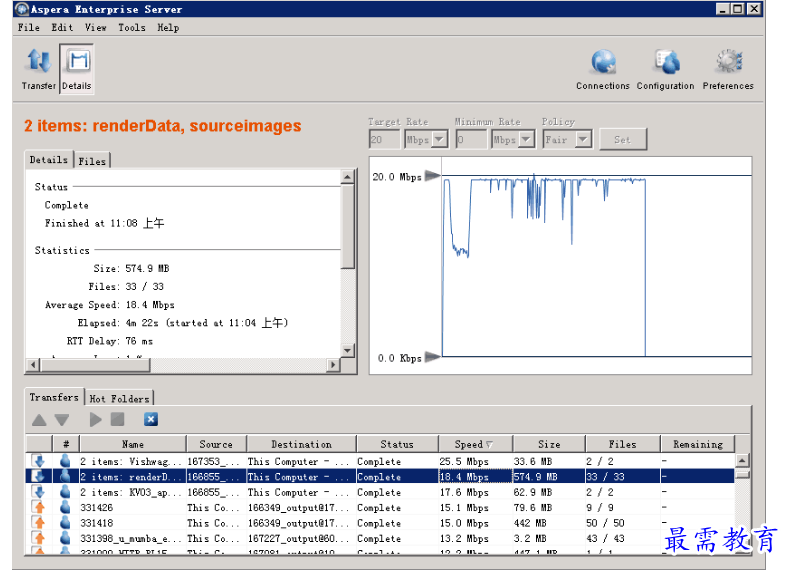Open the Minimum Rate Mbps unit dropdown
Viewport: 786px width, 571px height.
pyautogui.click(x=526, y=139)
